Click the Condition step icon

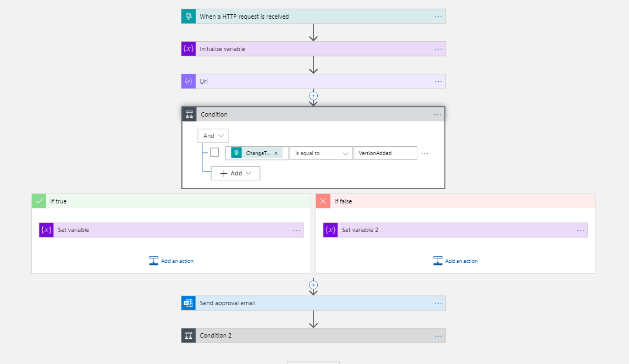189,114
